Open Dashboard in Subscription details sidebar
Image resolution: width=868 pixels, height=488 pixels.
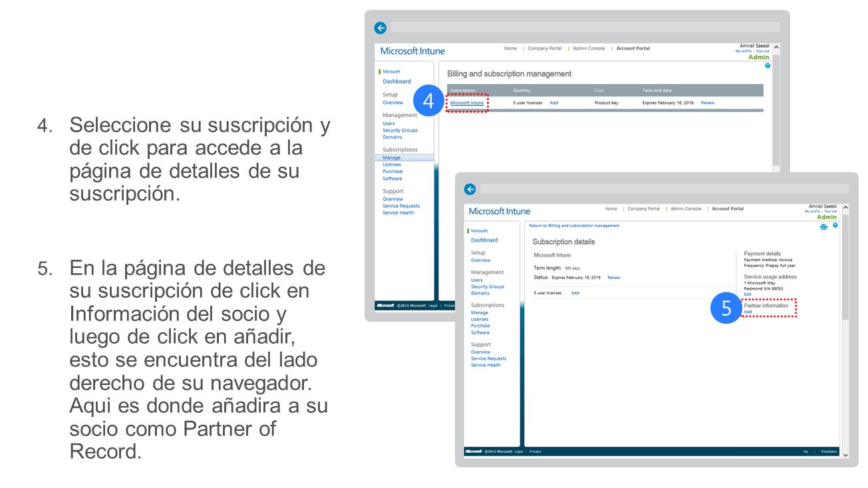[x=484, y=240]
